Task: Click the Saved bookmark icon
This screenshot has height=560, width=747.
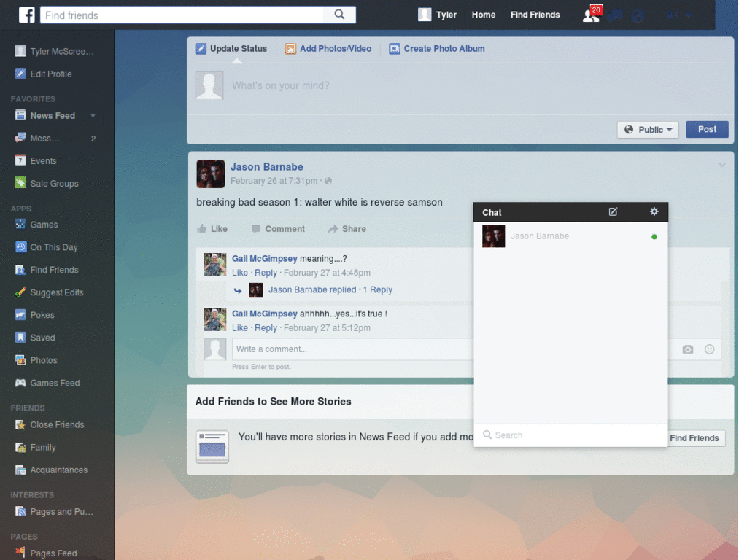Action: click(x=20, y=338)
